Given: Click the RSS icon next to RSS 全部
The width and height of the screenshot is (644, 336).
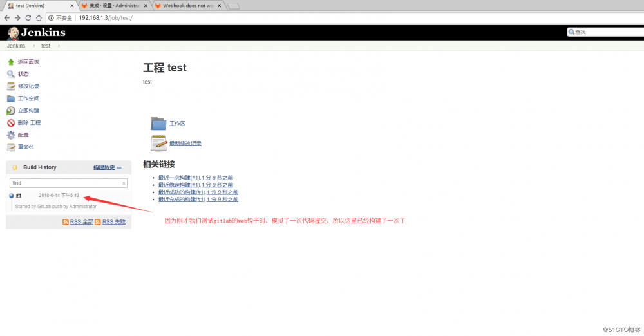Looking at the screenshot, I should click(65, 222).
